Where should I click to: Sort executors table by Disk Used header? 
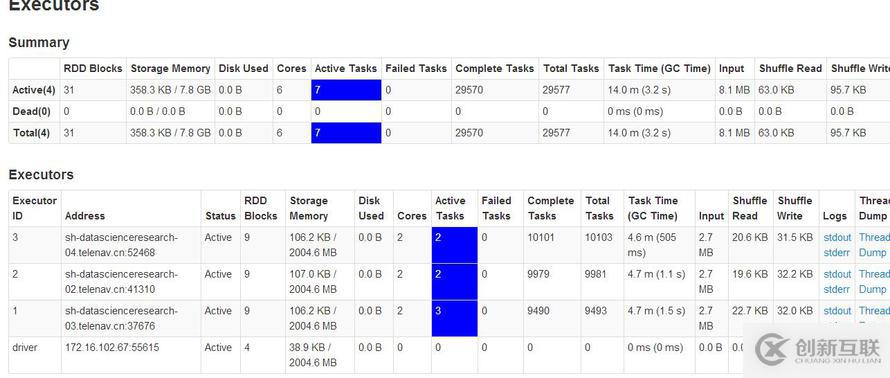(x=371, y=208)
